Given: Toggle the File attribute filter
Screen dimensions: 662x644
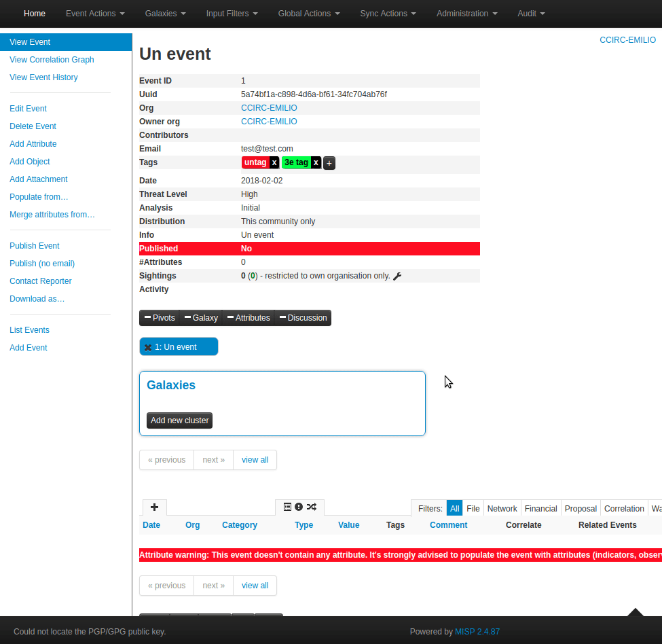Looking at the screenshot, I should coord(473,507).
